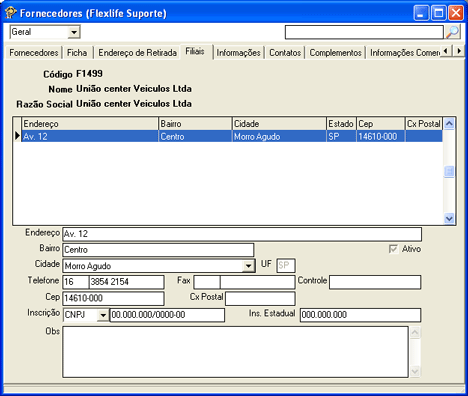Click the Endereço input field
This screenshot has height=396, width=468.
[242, 234]
